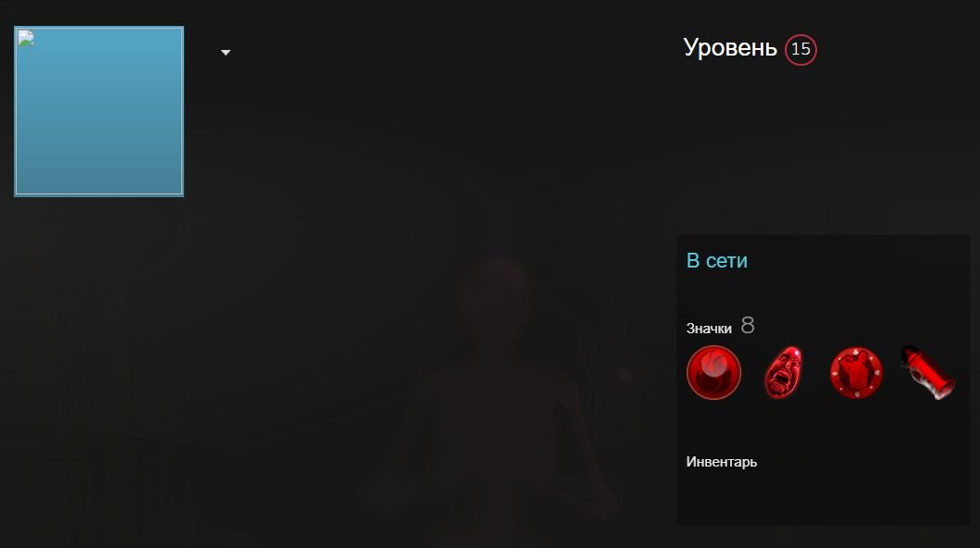Image resolution: width=980 pixels, height=548 pixels.
Task: Expand the arrow next to the avatar
Action: (x=226, y=53)
